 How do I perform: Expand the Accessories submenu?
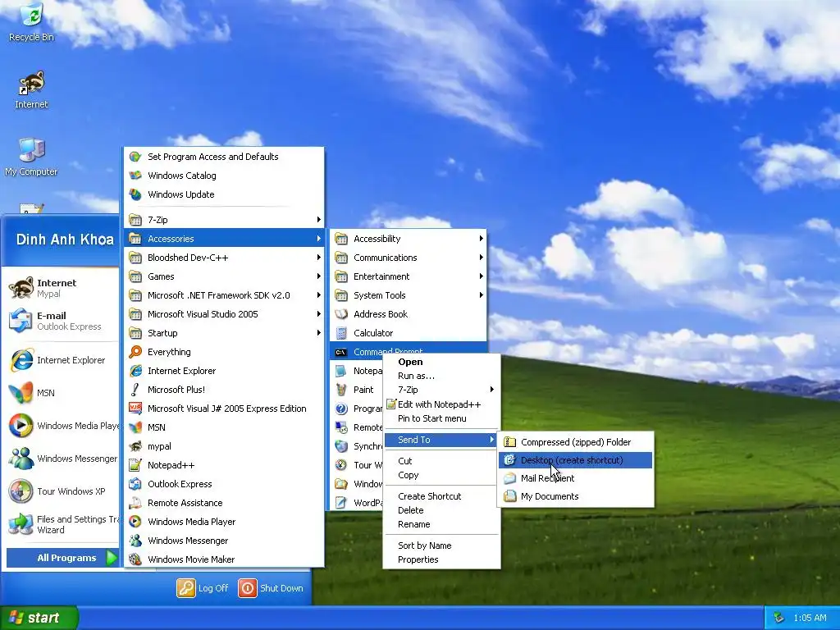pyautogui.click(x=224, y=239)
